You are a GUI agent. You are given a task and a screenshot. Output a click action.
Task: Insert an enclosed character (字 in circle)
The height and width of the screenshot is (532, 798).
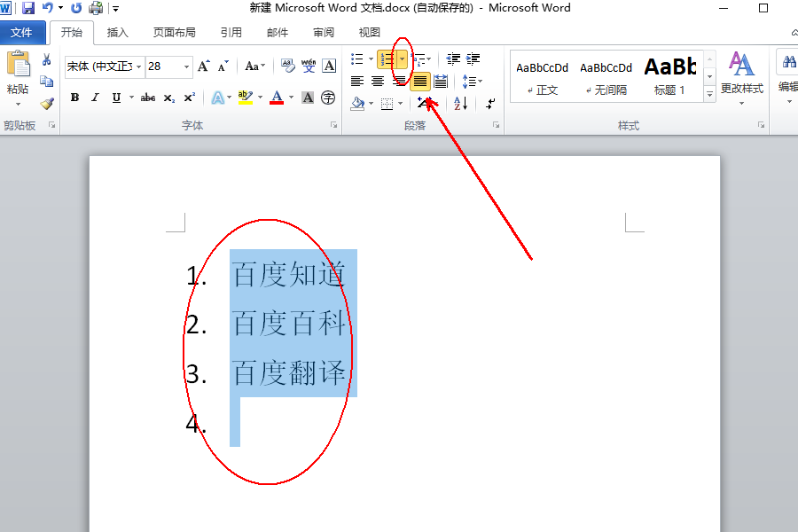(x=328, y=98)
